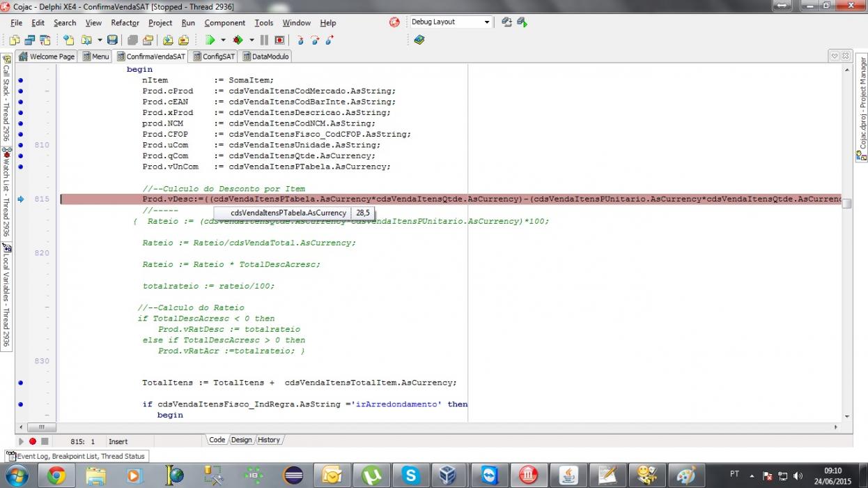The height and width of the screenshot is (488, 868).
Task: Expand the Open file dropdown arrow
Action: 100,40
